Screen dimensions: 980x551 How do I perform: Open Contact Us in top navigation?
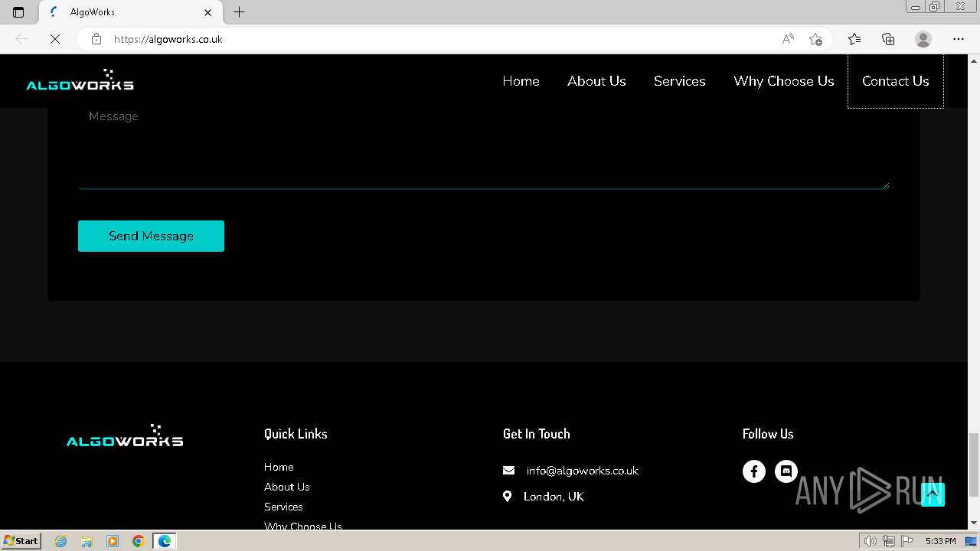(896, 81)
